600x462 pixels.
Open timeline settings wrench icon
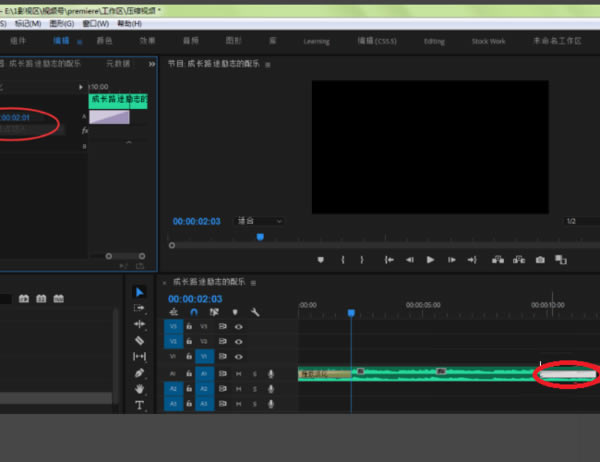point(255,313)
